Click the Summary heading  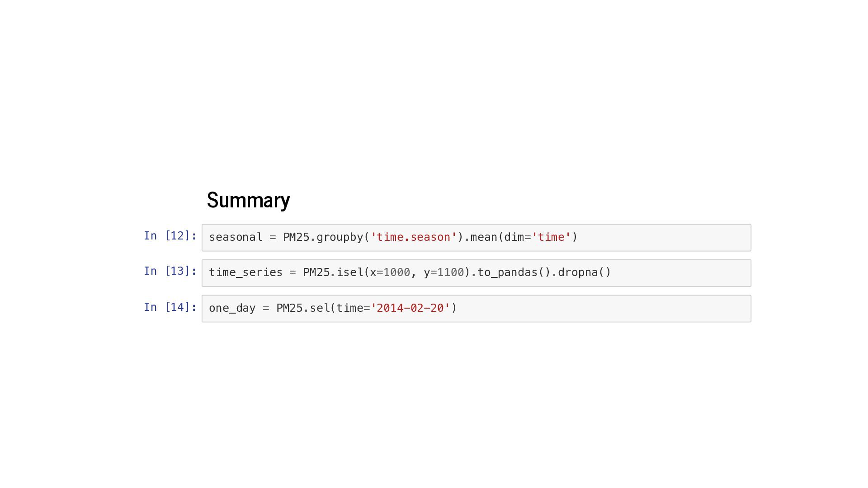pos(248,200)
